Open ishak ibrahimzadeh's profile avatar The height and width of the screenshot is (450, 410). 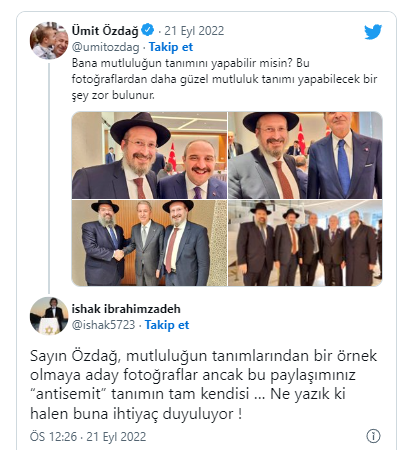click(x=49, y=316)
